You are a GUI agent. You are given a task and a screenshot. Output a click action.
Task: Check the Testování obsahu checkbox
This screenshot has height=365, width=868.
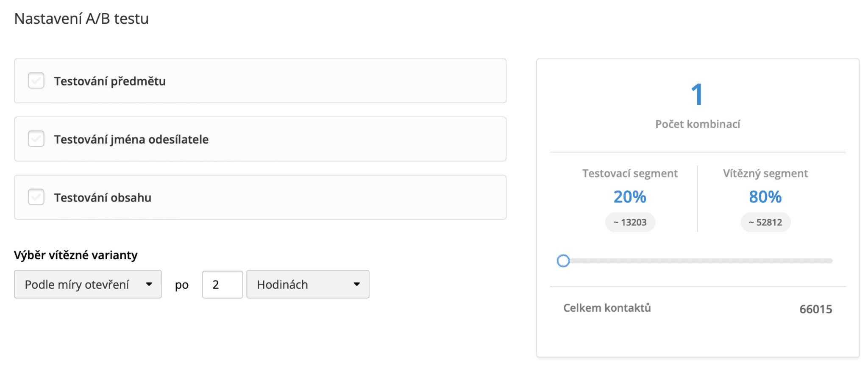[x=36, y=197]
